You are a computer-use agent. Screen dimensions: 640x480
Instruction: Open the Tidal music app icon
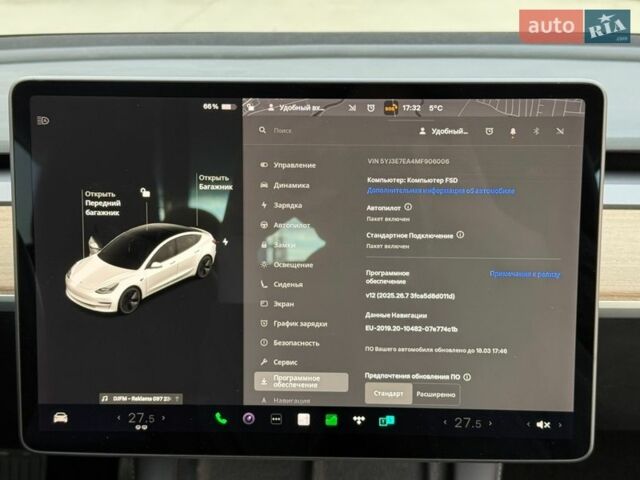pyautogui.click(x=357, y=420)
